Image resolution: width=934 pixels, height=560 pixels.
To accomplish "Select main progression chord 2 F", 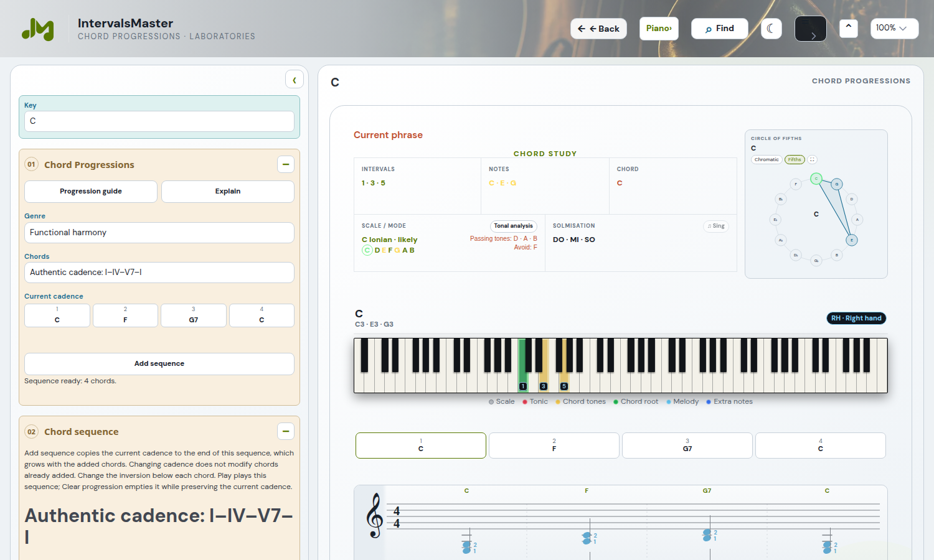I will coord(554,446).
